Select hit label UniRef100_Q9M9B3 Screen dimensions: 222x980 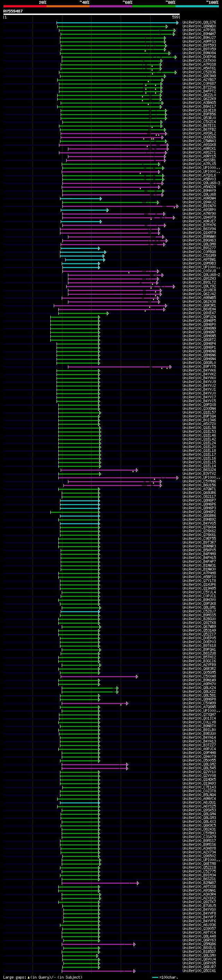[x=199, y=263]
